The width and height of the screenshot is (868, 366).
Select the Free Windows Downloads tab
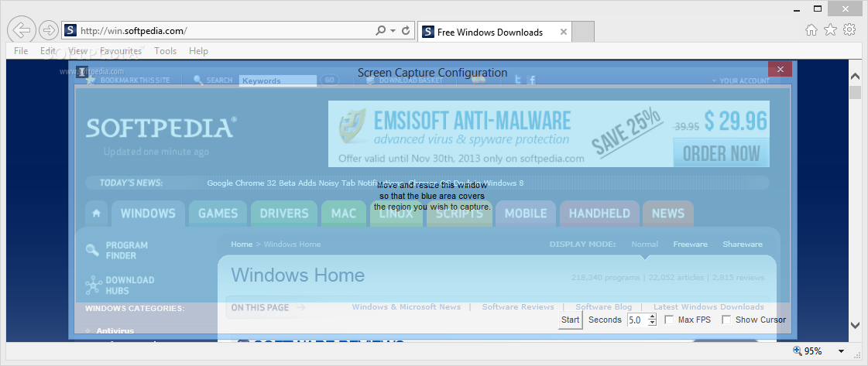coord(494,32)
